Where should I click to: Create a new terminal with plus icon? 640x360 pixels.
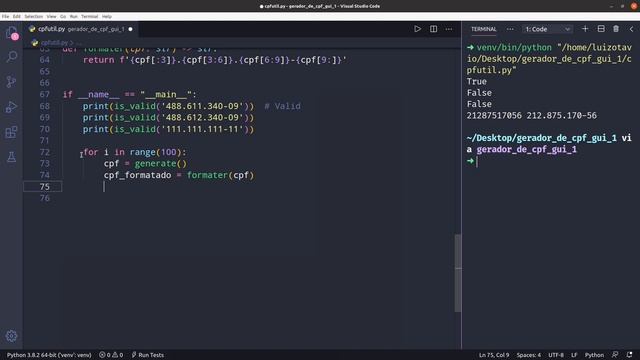(x=585, y=29)
